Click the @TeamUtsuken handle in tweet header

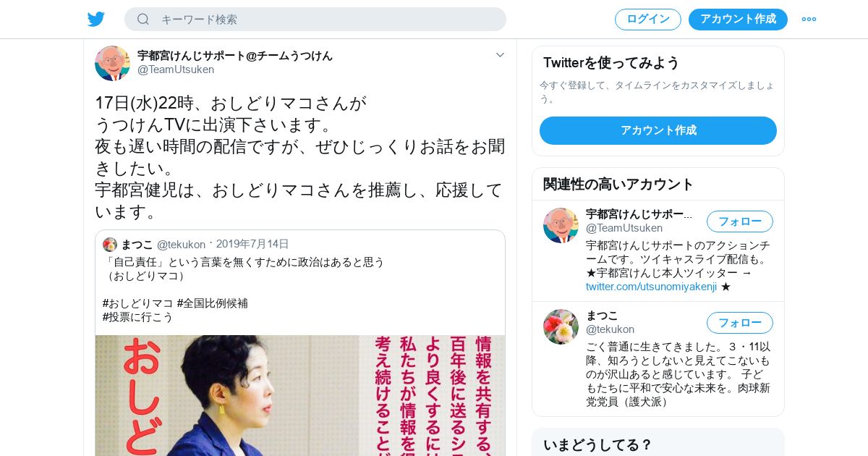(176, 69)
